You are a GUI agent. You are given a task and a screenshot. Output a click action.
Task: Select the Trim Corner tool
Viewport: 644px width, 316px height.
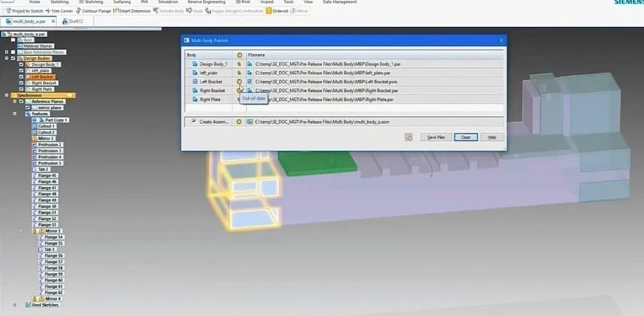(x=59, y=11)
